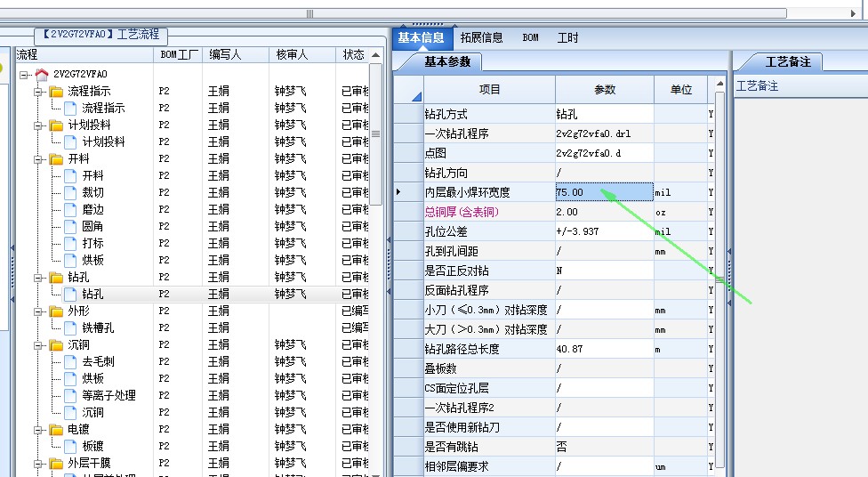Click the 电镀 folder icon
This screenshot has height=477, width=868.
(56, 429)
